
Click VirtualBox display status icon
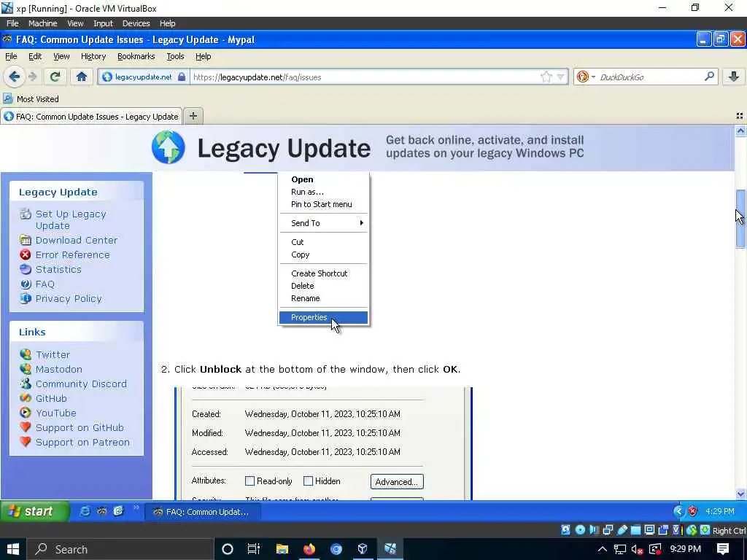649,530
